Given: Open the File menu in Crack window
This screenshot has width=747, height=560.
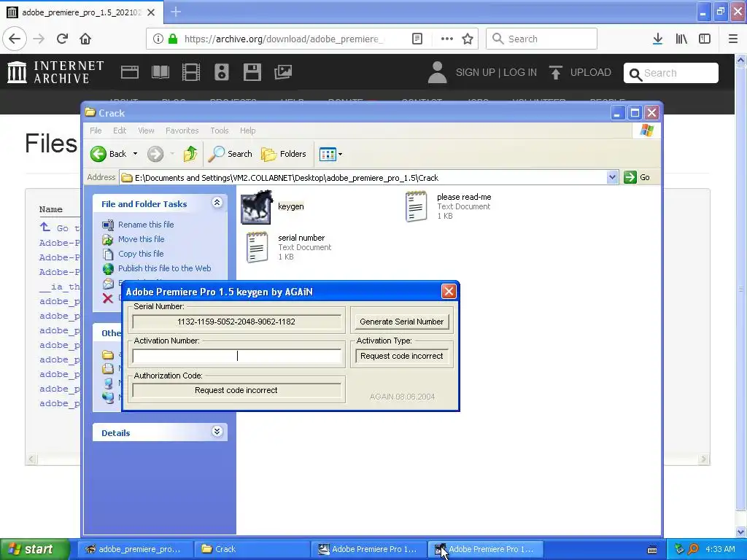Looking at the screenshot, I should point(96,131).
